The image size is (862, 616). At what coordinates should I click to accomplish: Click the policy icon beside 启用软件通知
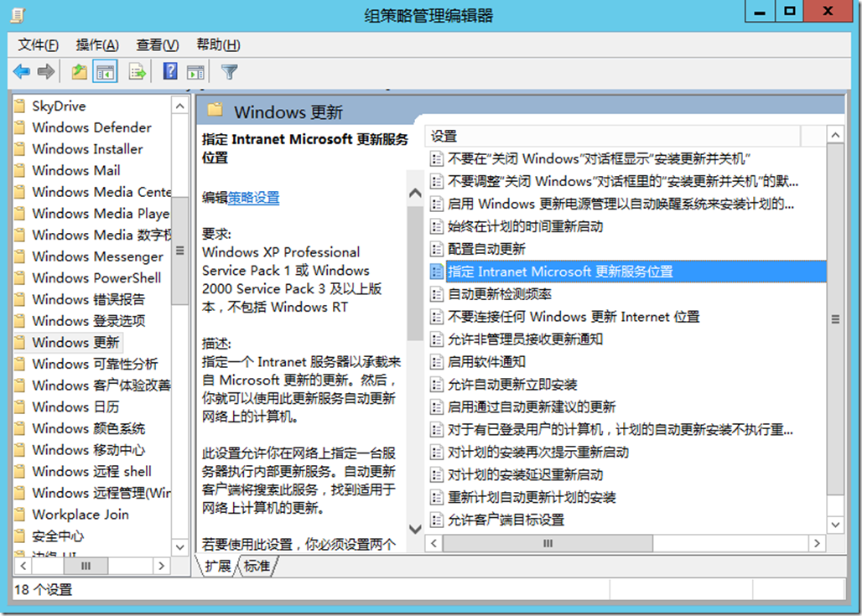(437, 361)
